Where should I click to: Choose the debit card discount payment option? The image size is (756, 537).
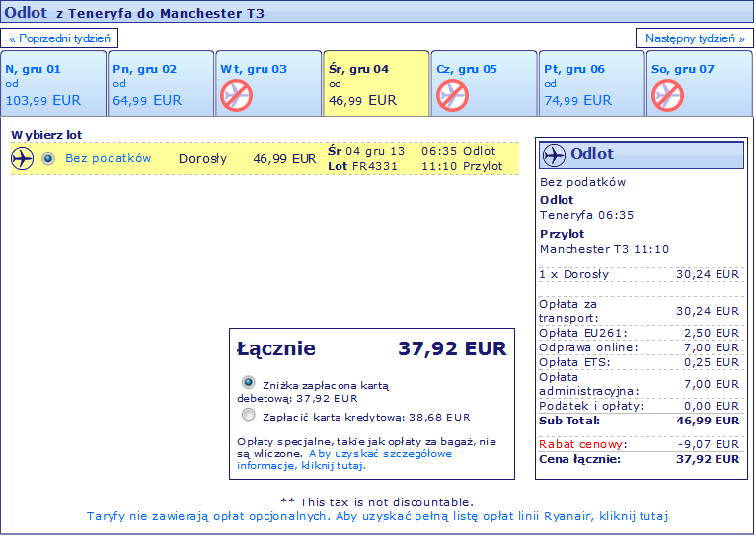click(249, 383)
